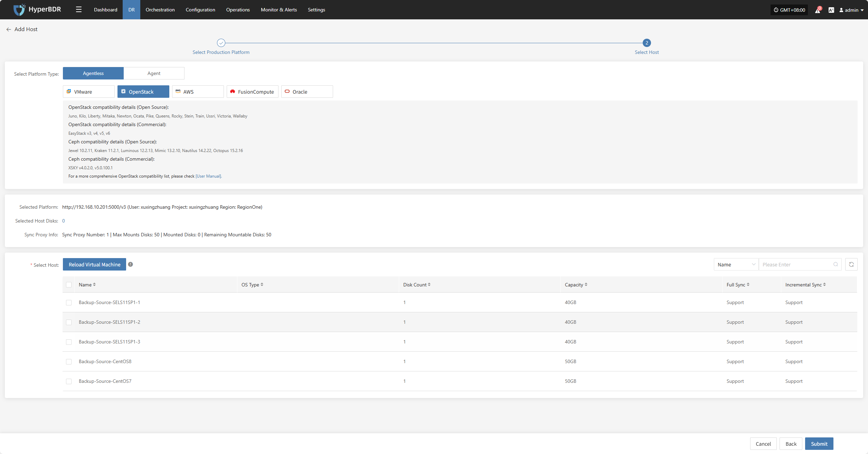Open the admin user dropdown menu

[x=851, y=10]
